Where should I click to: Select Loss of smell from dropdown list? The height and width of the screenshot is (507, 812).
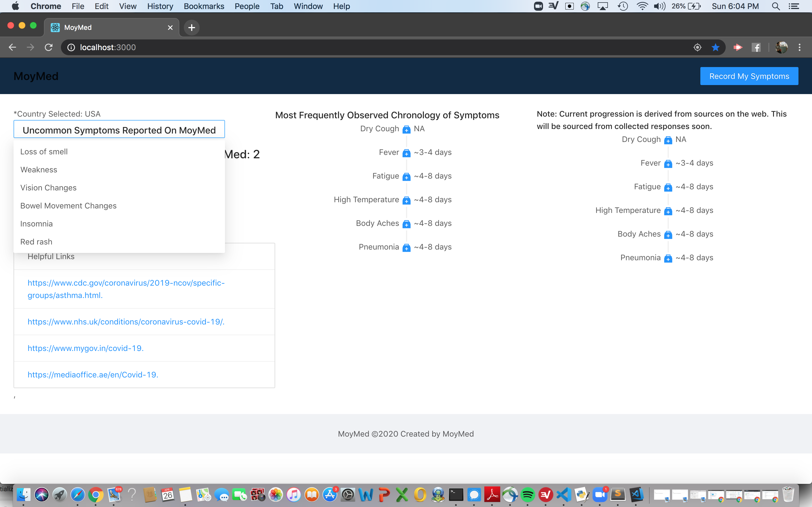pos(44,152)
